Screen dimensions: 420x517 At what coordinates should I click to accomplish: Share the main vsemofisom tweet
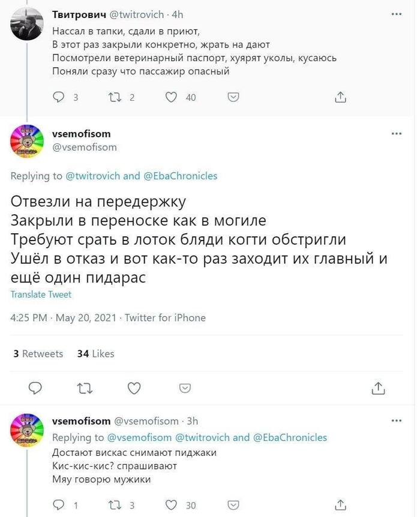click(378, 389)
